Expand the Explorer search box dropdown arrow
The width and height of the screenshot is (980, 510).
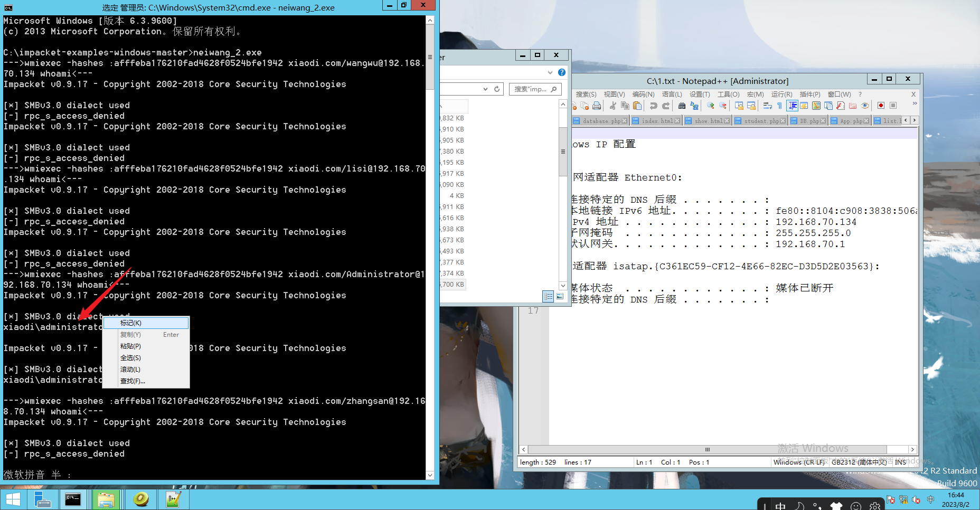[x=486, y=89]
